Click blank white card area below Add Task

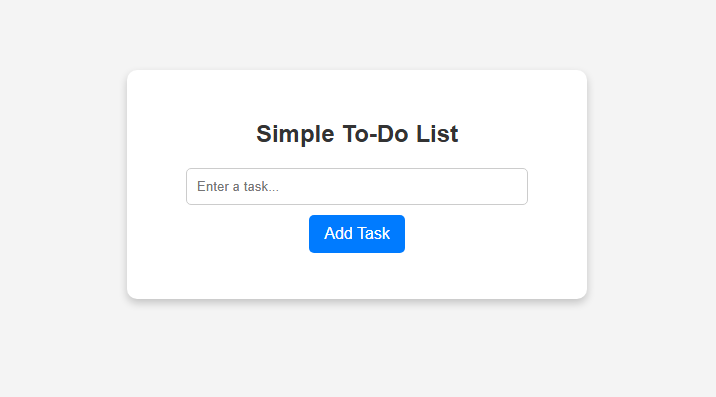pos(357,275)
